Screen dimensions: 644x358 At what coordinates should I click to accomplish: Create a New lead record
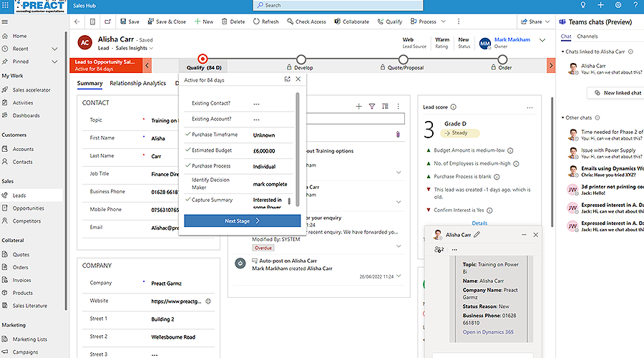click(x=204, y=21)
